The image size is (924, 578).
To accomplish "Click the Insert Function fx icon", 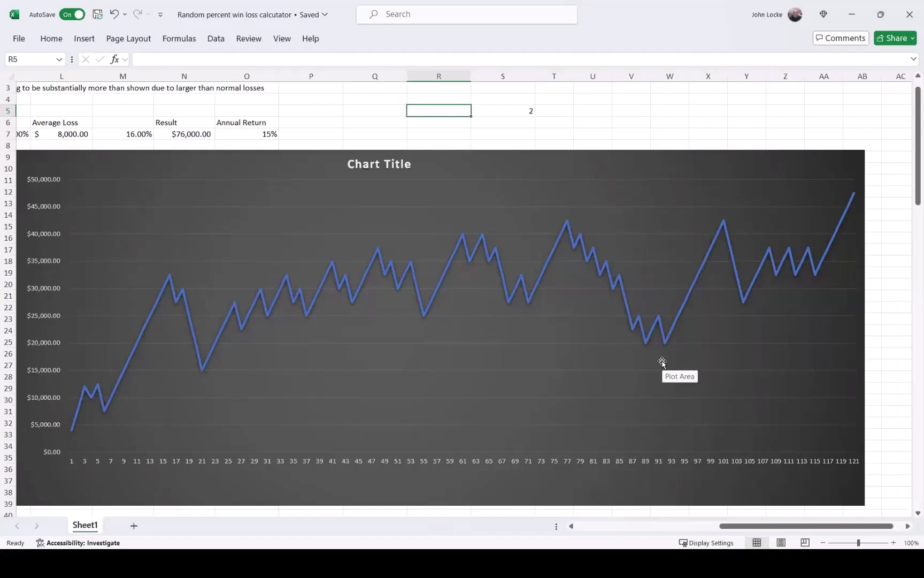I will point(114,59).
